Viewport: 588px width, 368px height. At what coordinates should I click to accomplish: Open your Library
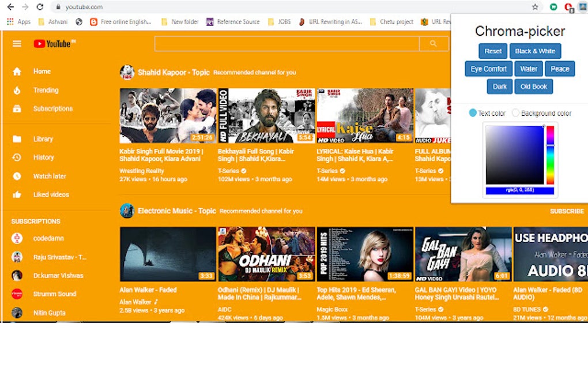pos(42,138)
